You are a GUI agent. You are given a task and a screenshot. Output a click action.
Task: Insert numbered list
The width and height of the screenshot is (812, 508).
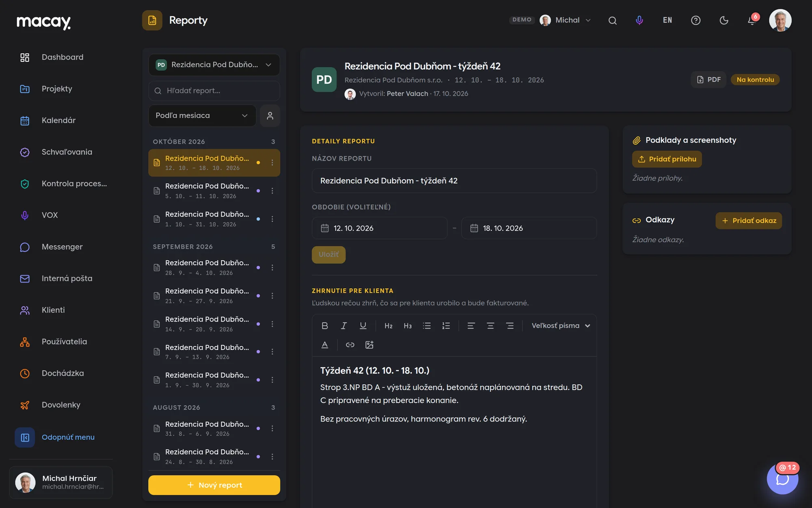point(446,326)
